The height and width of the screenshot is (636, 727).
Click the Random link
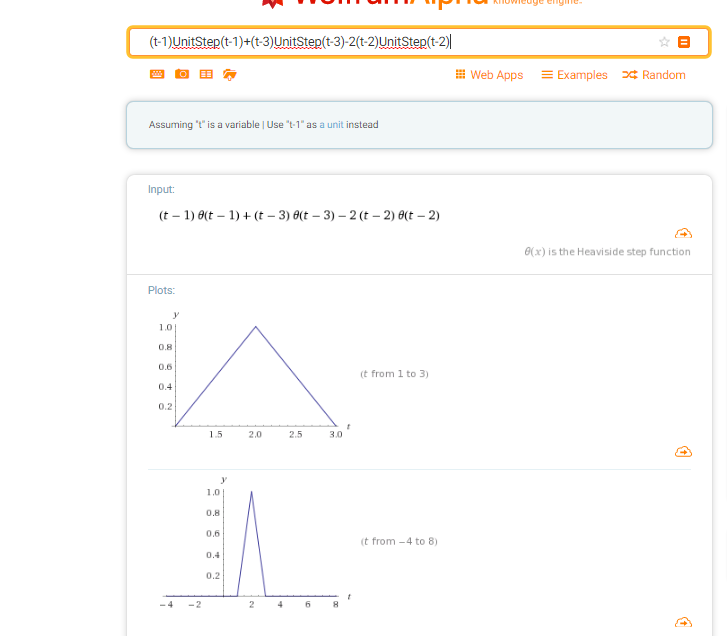click(654, 75)
